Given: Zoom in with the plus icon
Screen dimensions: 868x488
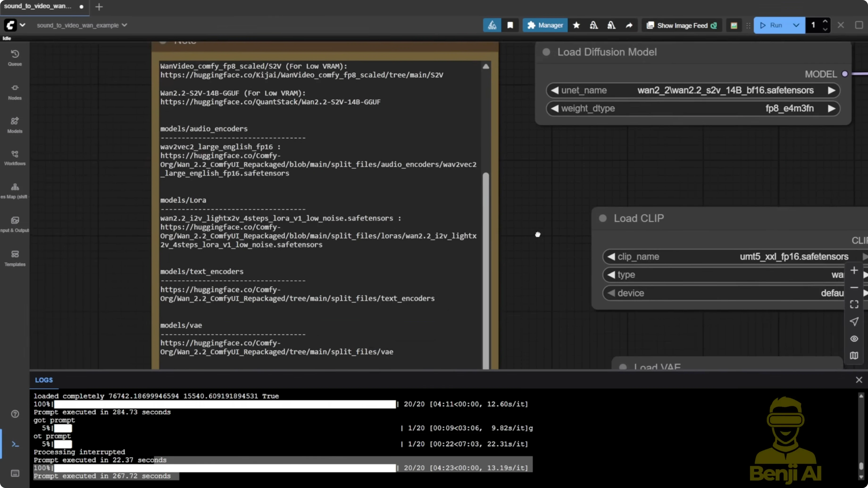Looking at the screenshot, I should [x=854, y=270].
